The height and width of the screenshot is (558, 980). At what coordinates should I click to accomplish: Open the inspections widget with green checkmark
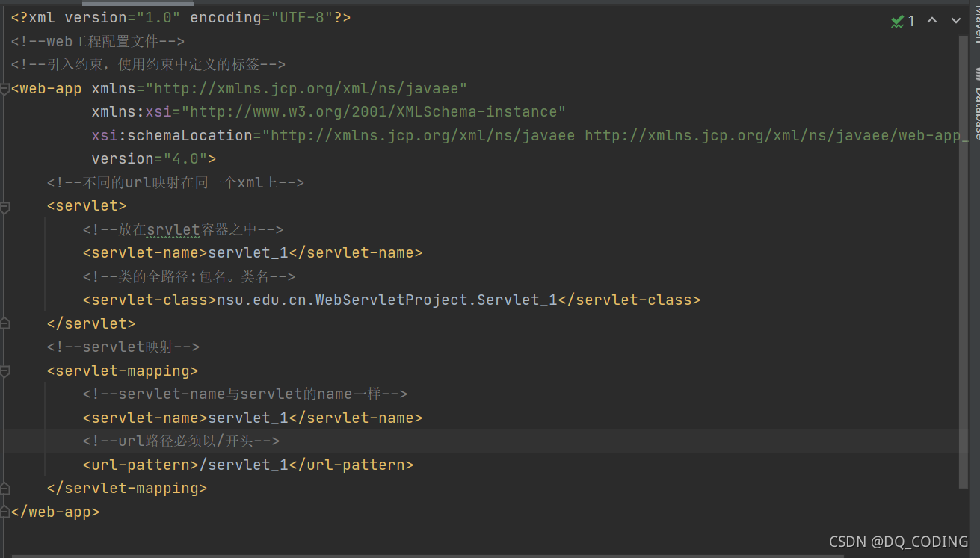[903, 22]
